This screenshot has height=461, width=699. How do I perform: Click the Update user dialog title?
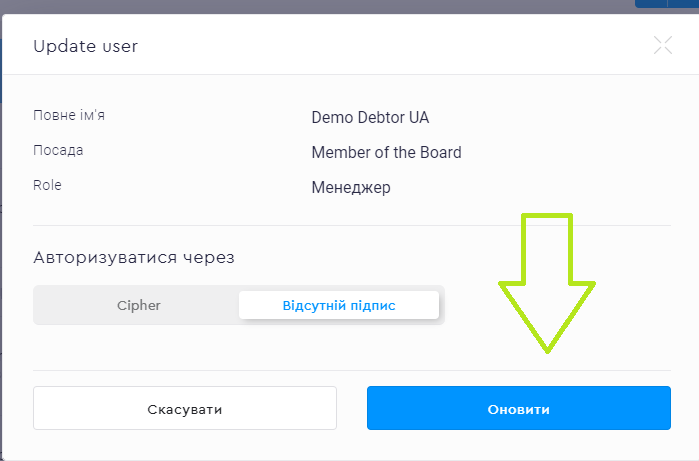85,46
